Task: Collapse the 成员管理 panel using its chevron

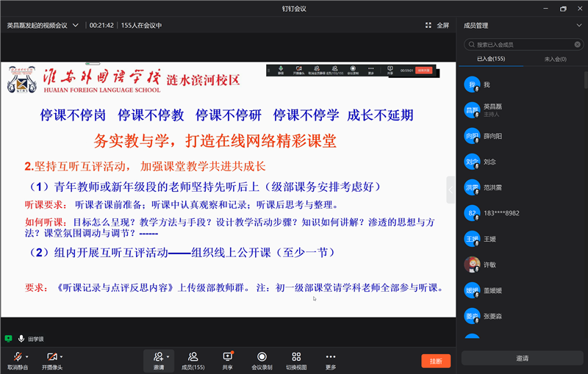Action: pos(578,25)
